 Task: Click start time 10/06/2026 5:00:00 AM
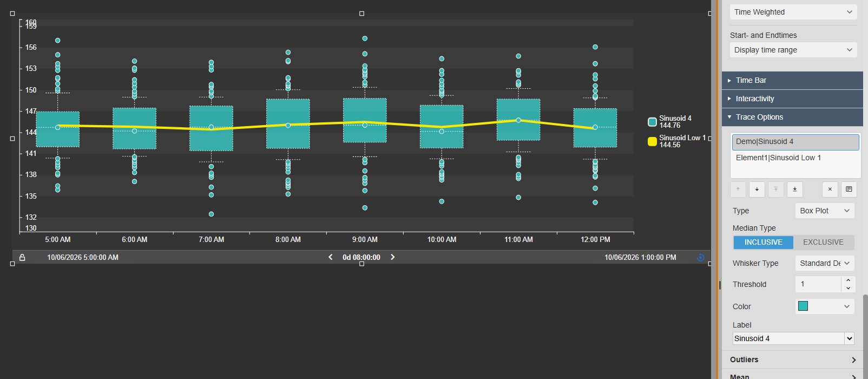[x=83, y=257]
